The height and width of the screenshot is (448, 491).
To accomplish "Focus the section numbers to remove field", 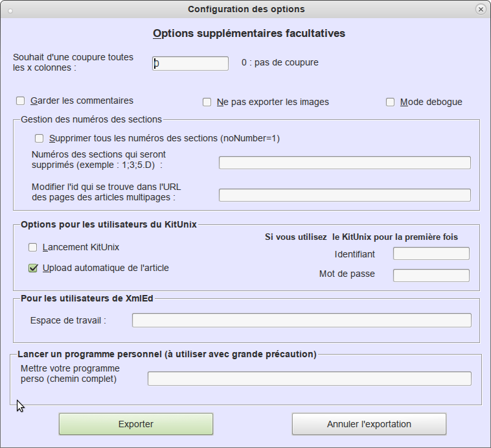I will pyautogui.click(x=345, y=163).
